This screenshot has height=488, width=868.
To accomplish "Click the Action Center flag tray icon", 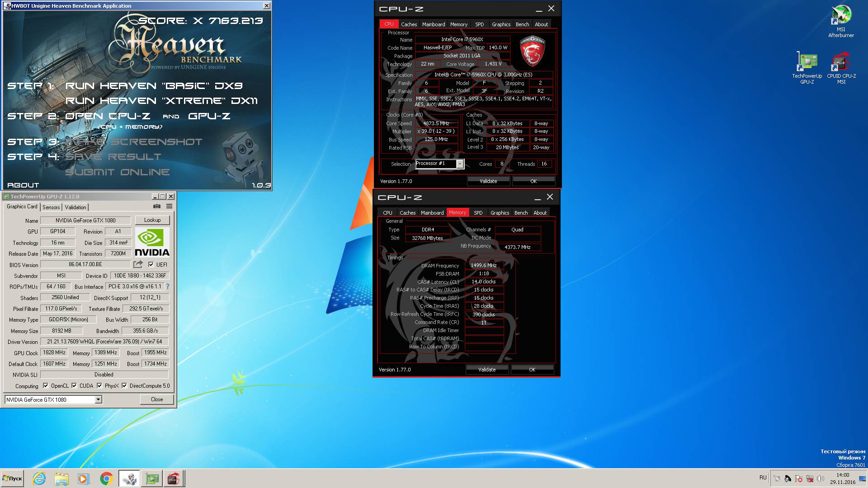I will point(798,479).
